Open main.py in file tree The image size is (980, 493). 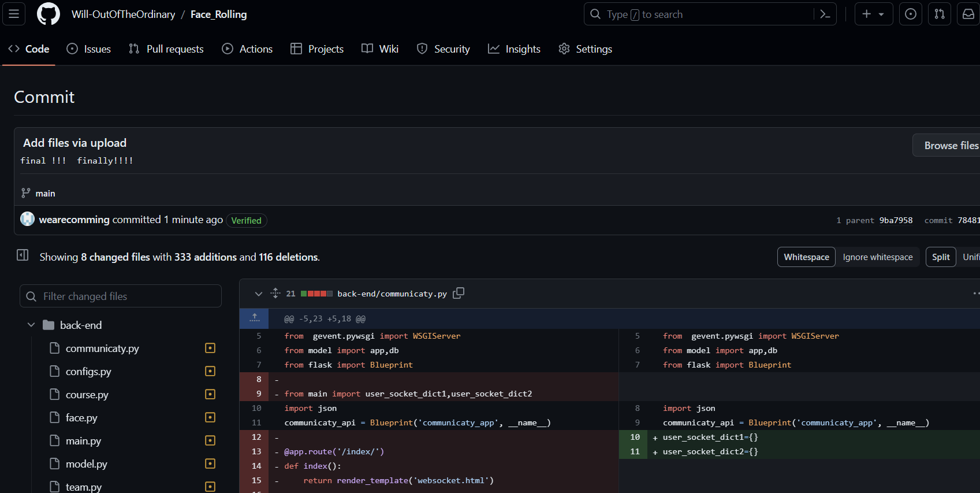[x=83, y=441]
